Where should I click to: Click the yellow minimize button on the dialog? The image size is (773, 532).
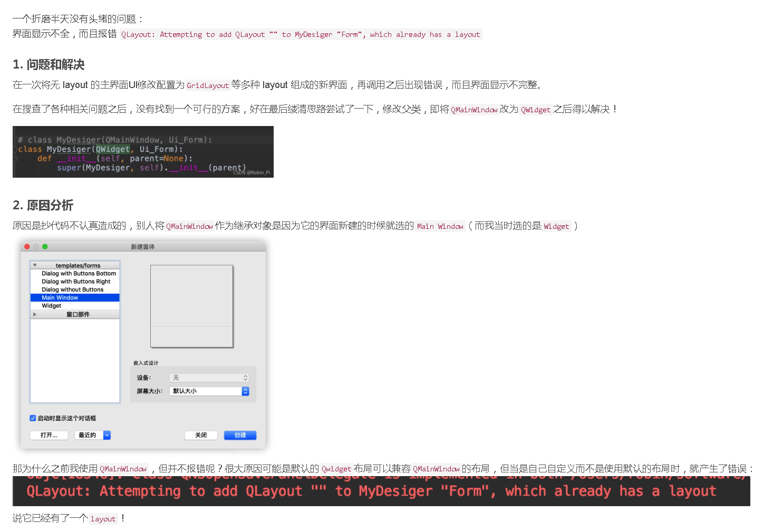(36, 246)
